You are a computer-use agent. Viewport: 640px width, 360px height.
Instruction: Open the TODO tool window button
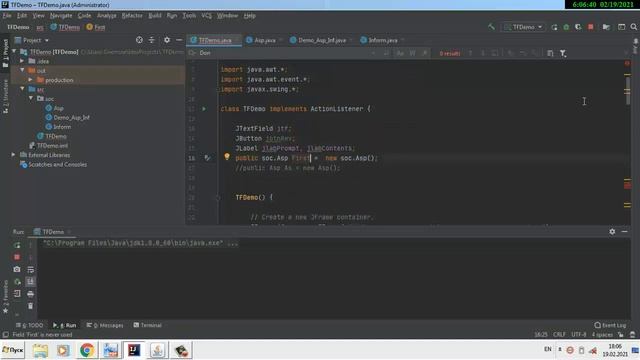[29, 325]
